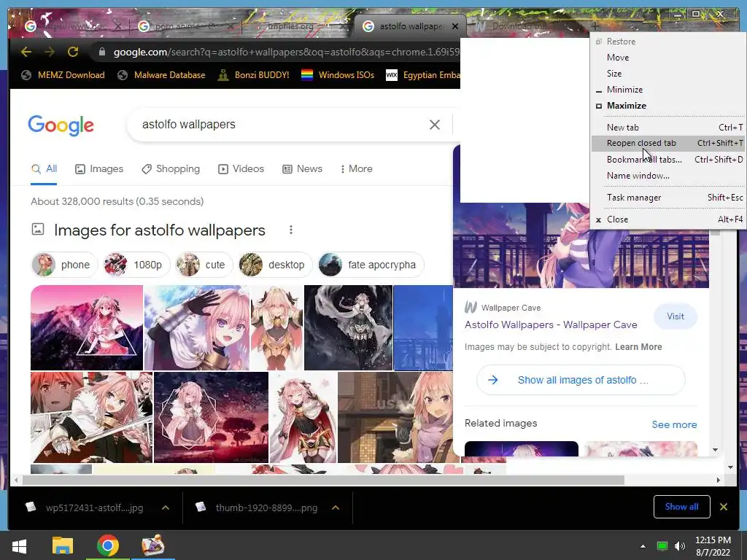Open the MEMZ Download bookmark
Screen dimensions: 747x560
(x=63, y=75)
